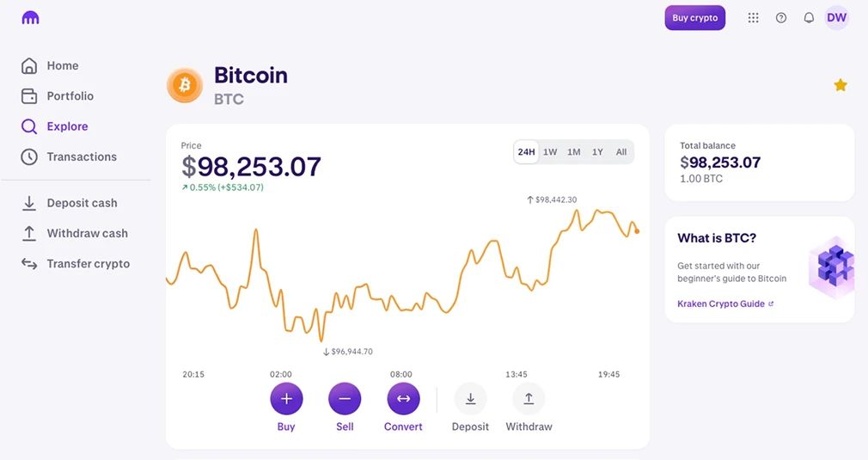Switch chart to the 1Y range
868x460 pixels.
click(x=597, y=151)
